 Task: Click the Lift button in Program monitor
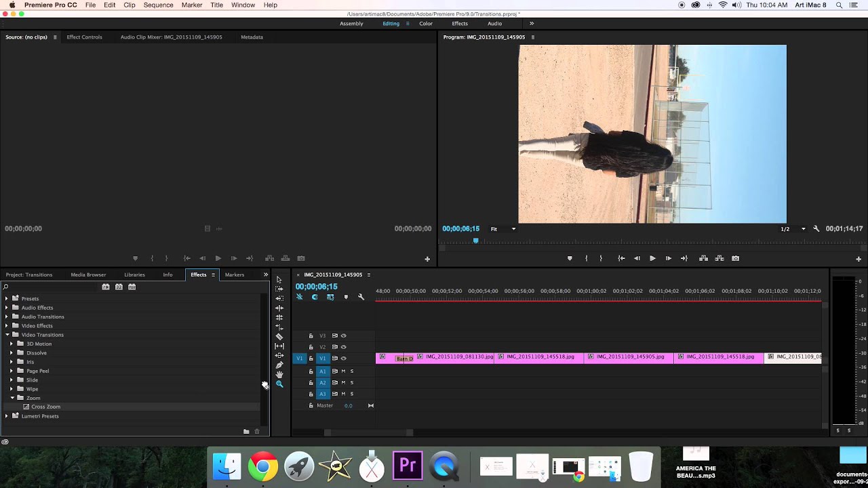click(x=703, y=258)
